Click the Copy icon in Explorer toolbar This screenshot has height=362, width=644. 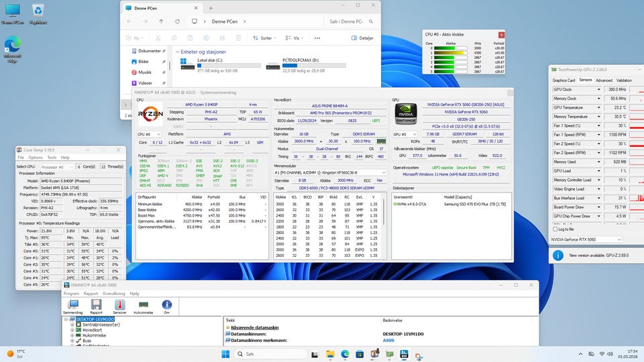point(174,38)
